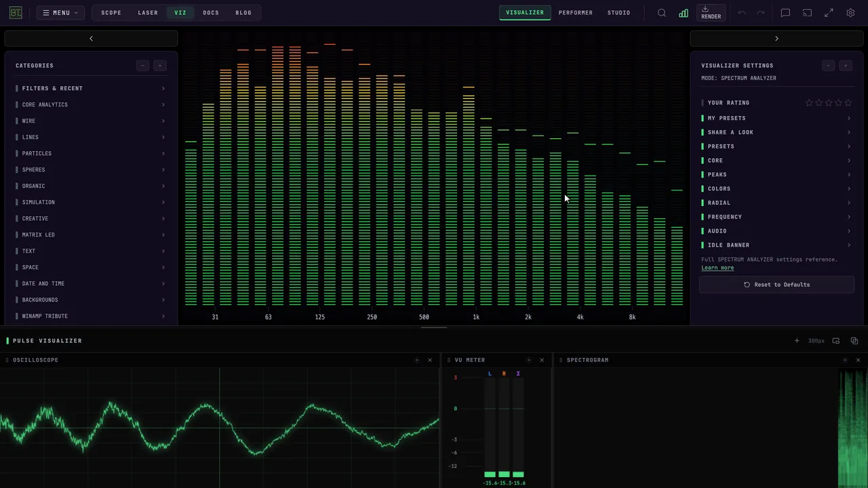Screen dimensions: 868x488
Task: Open Oscilloscope panel settings gear
Action: (416, 360)
